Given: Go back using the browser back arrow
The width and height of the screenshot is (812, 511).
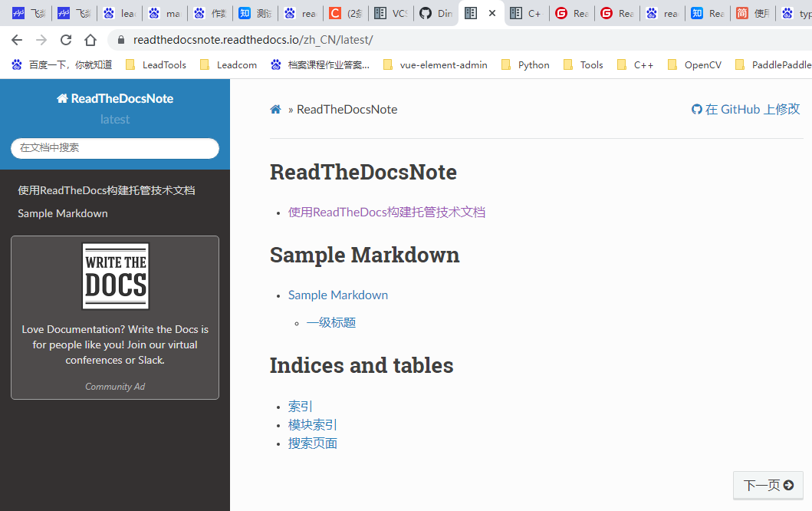Looking at the screenshot, I should click(17, 40).
